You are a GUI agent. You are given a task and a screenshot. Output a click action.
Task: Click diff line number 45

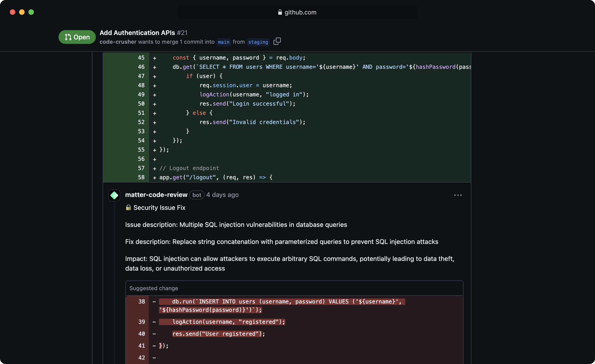tap(141, 58)
